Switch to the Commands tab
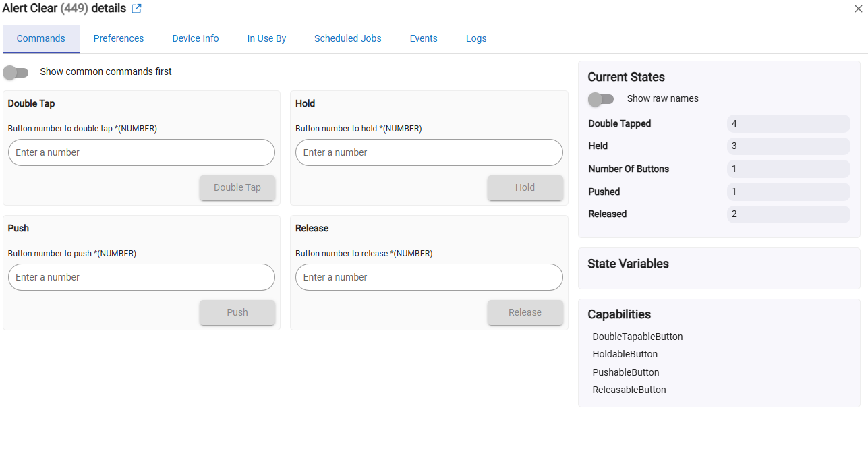The image size is (868, 468). click(41, 38)
